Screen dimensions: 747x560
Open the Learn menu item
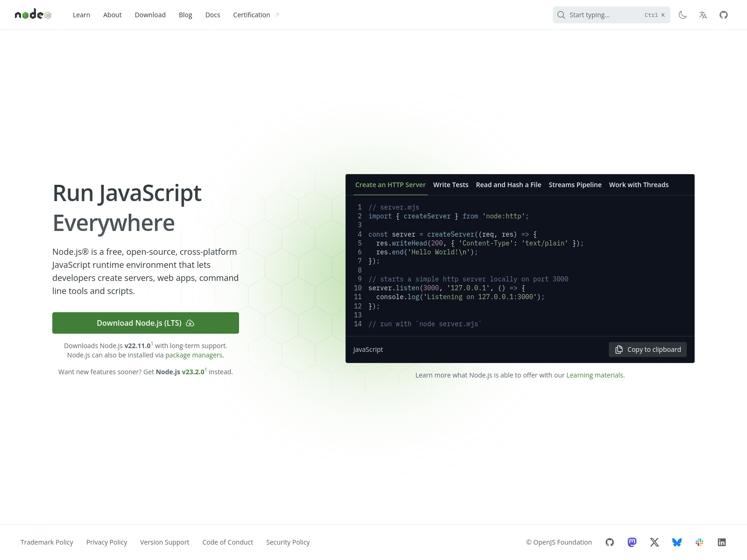81,15
